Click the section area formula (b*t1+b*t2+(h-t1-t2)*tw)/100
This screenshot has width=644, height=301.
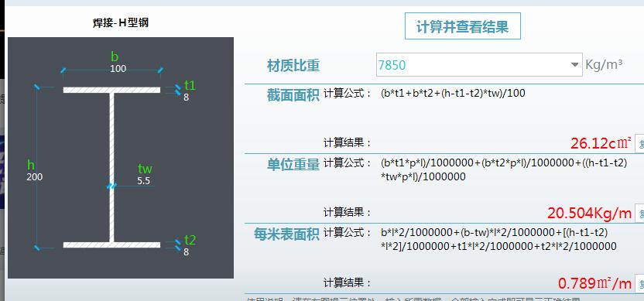tap(453, 93)
